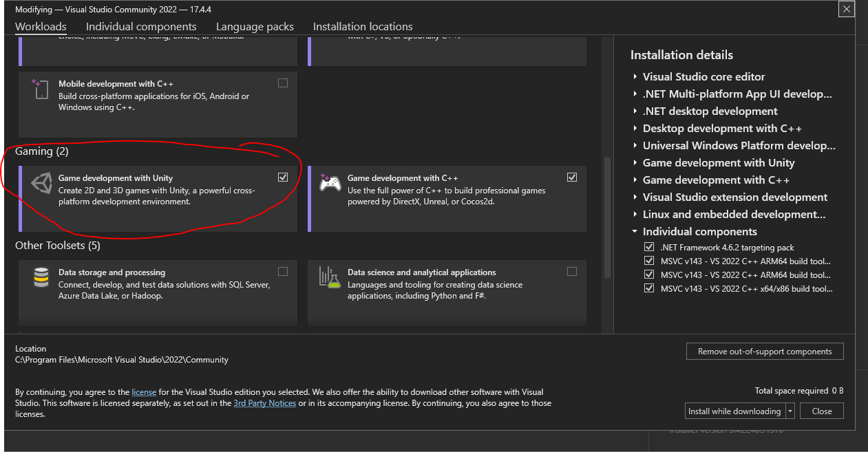
Task: Click the Unity logo icon
Action: pyautogui.click(x=41, y=184)
